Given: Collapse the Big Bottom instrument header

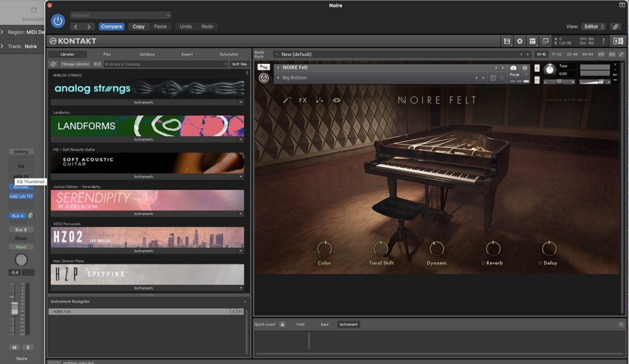Looking at the screenshot, I should 278,77.
